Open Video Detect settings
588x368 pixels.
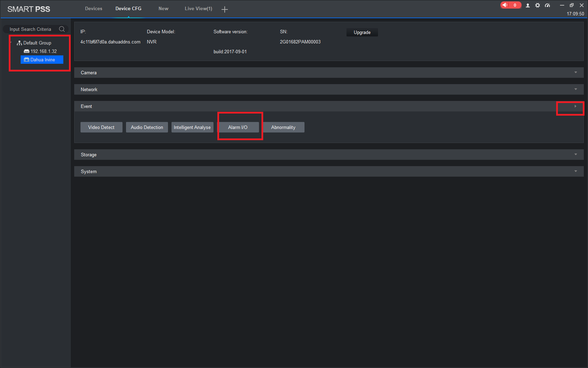click(x=101, y=127)
